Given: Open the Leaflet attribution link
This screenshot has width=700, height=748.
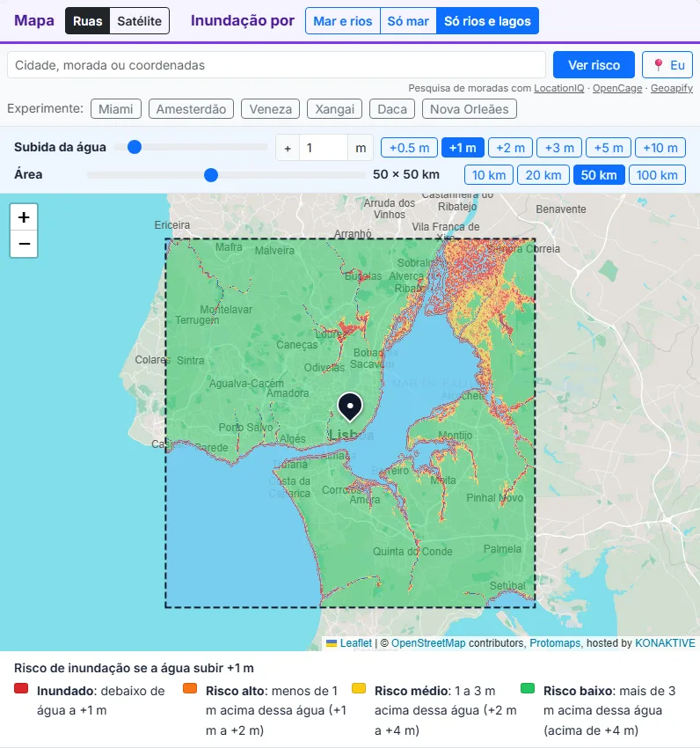Looking at the screenshot, I should (356, 643).
